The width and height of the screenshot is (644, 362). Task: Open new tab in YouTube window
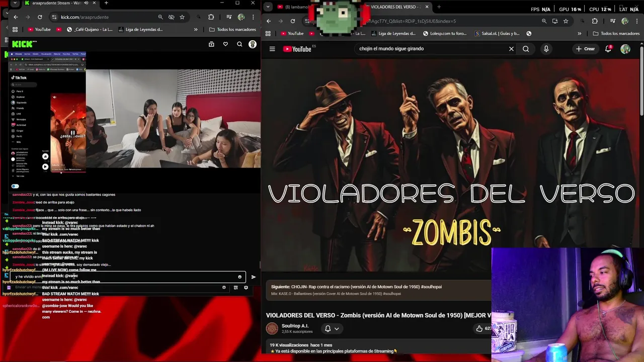(439, 7)
